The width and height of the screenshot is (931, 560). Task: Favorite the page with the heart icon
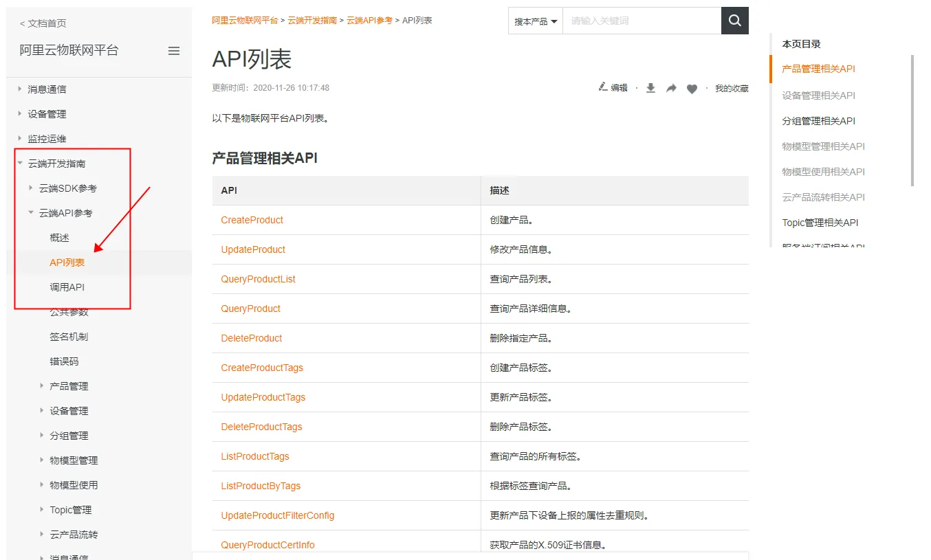[692, 89]
